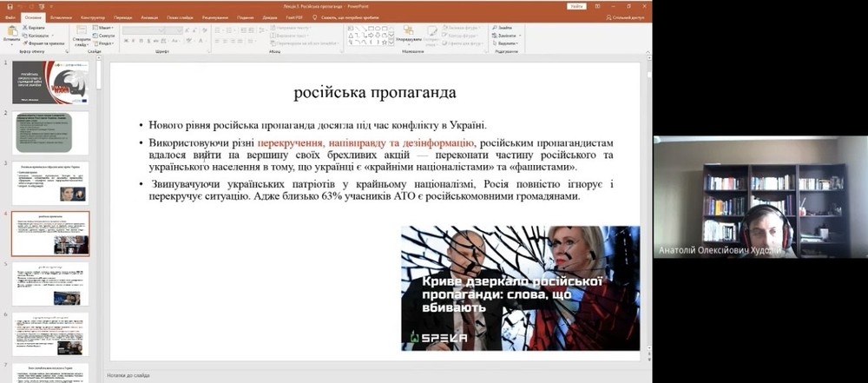Open the Foxit PDF tab
This screenshot has height=383, width=868.
coord(294,17)
